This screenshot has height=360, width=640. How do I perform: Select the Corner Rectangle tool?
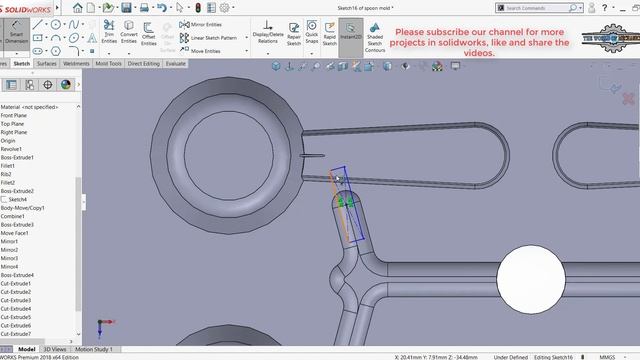(x=38, y=38)
